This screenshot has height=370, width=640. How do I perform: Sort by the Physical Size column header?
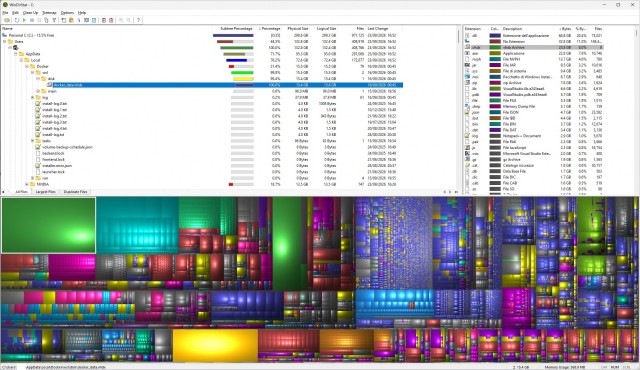pyautogui.click(x=298, y=29)
